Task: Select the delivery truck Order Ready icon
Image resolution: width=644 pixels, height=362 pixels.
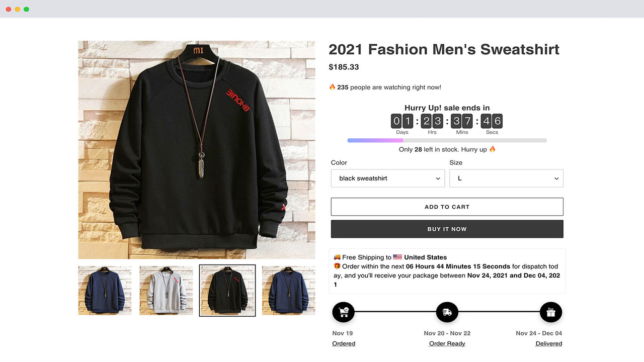Action: 447,312
